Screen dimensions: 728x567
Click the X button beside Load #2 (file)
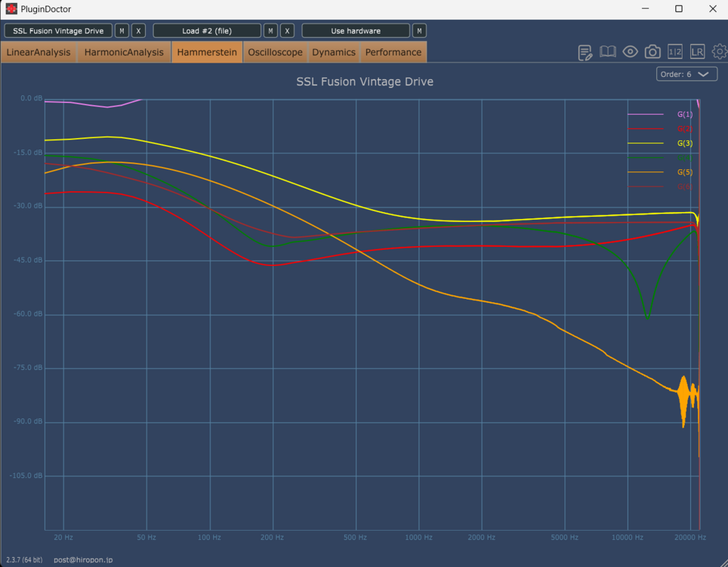287,31
